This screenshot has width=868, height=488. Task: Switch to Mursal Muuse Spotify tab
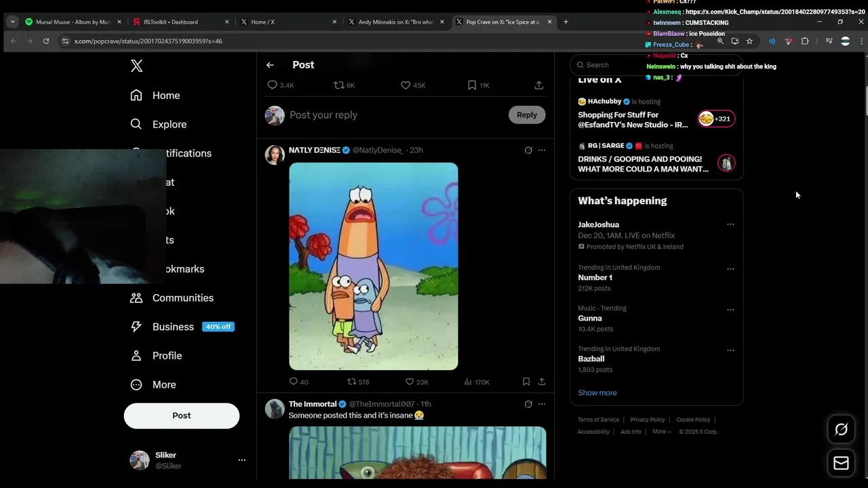68,22
